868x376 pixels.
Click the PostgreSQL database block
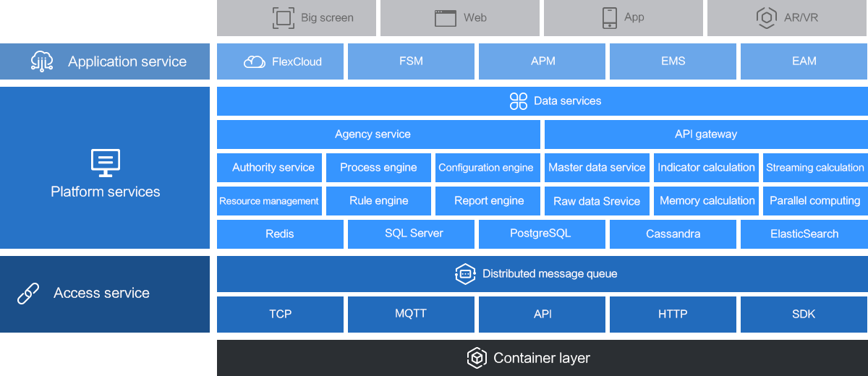[x=542, y=234]
